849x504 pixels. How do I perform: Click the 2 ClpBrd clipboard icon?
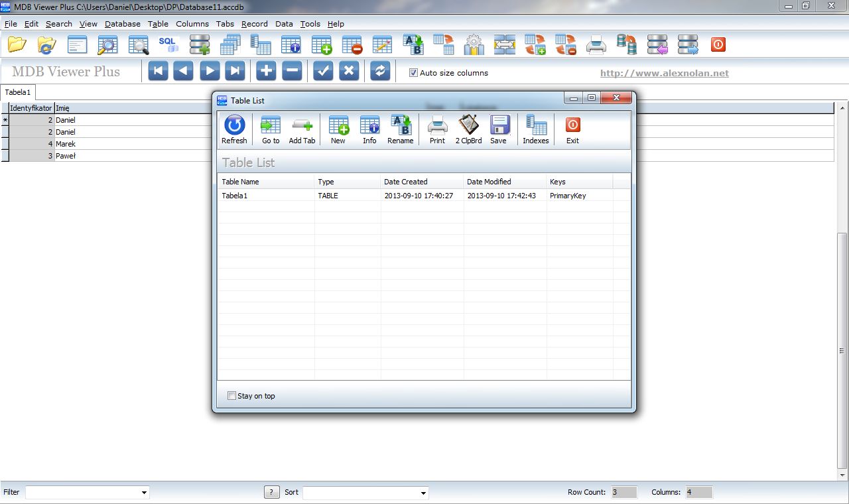468,129
